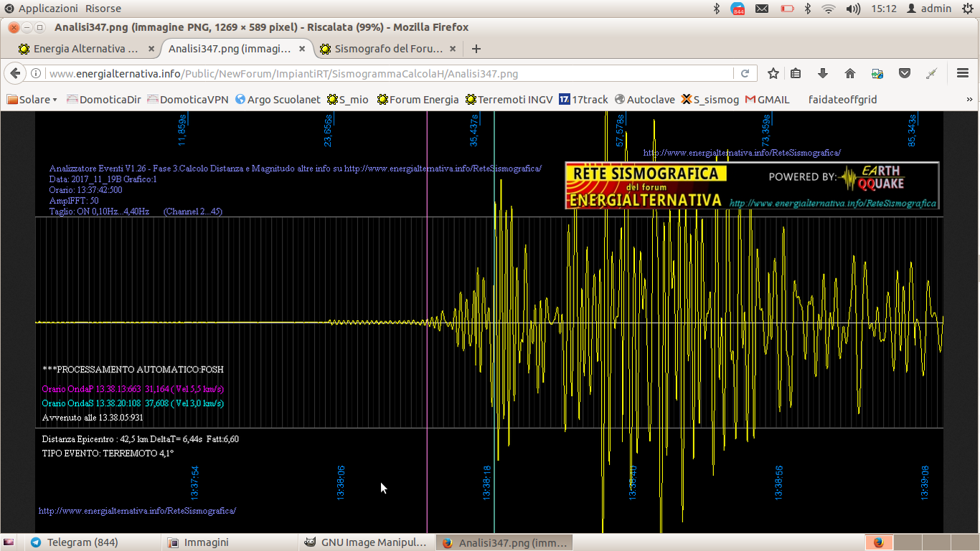The width and height of the screenshot is (980, 551).
Task: Go back with the Firefox back arrow
Action: pos(15,73)
